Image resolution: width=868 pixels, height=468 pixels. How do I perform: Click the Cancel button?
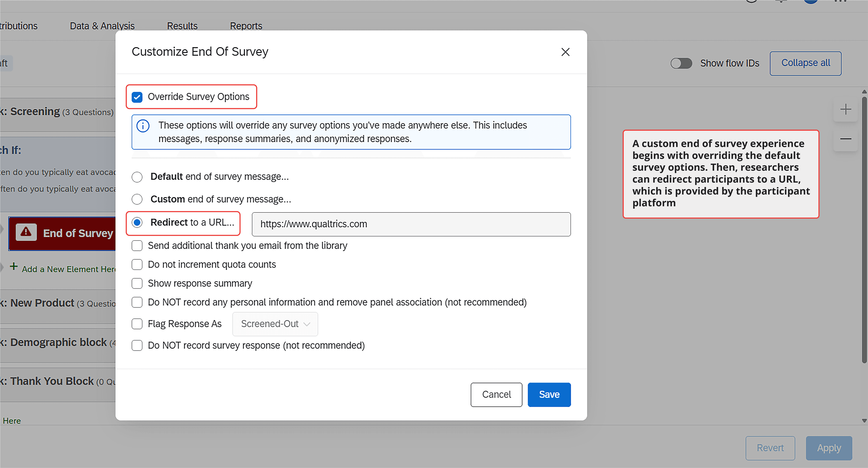[x=496, y=394]
